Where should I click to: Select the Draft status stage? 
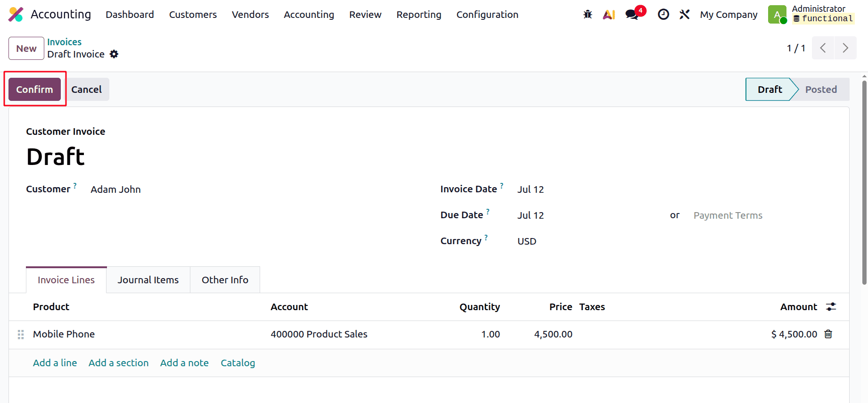coord(770,90)
